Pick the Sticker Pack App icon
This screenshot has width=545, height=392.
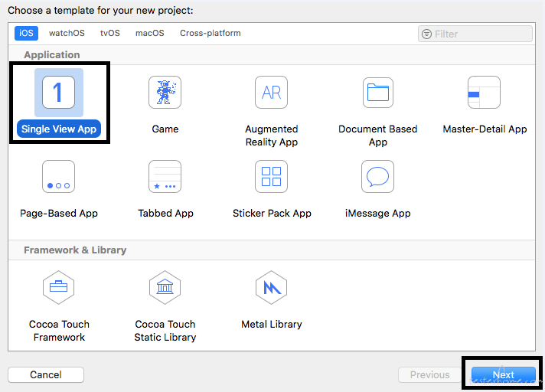[x=271, y=177]
